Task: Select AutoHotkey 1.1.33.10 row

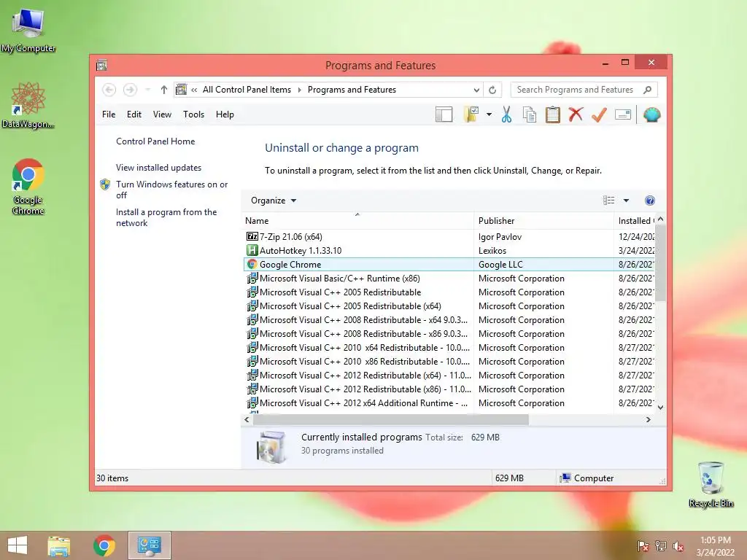Action: click(x=449, y=251)
